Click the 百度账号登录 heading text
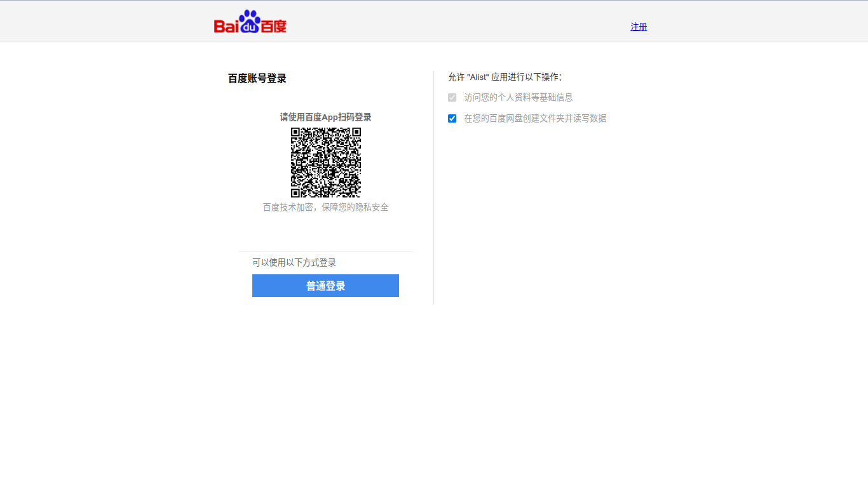The image size is (868, 487). pos(257,79)
